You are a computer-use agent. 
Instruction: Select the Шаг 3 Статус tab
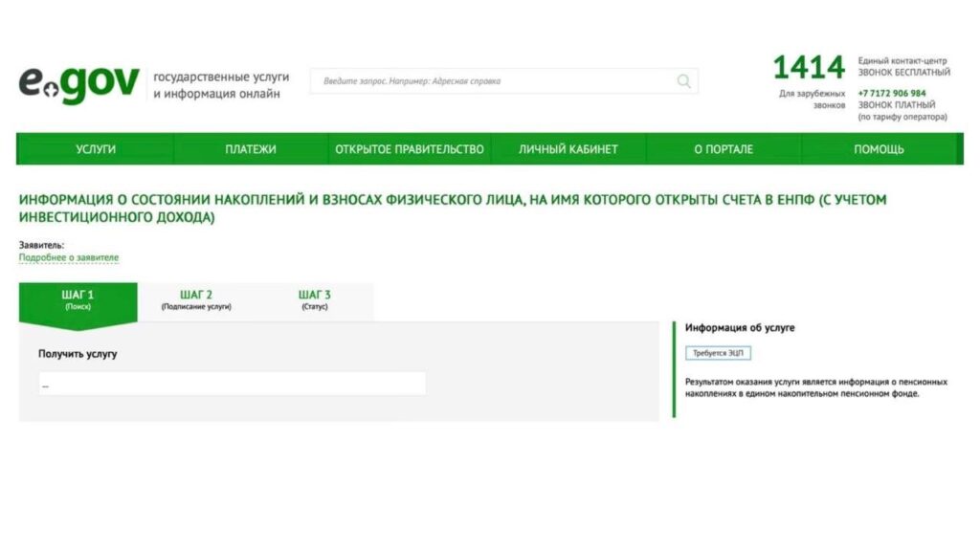(314, 301)
